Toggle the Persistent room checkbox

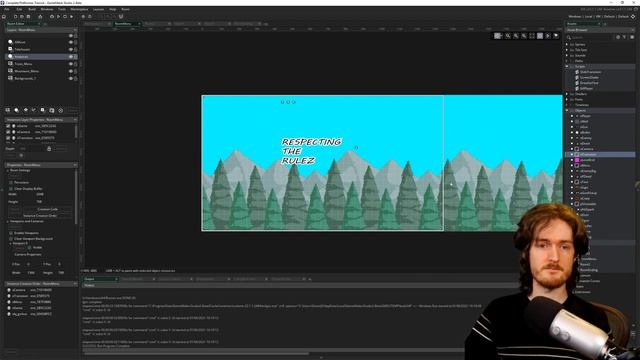point(11,182)
